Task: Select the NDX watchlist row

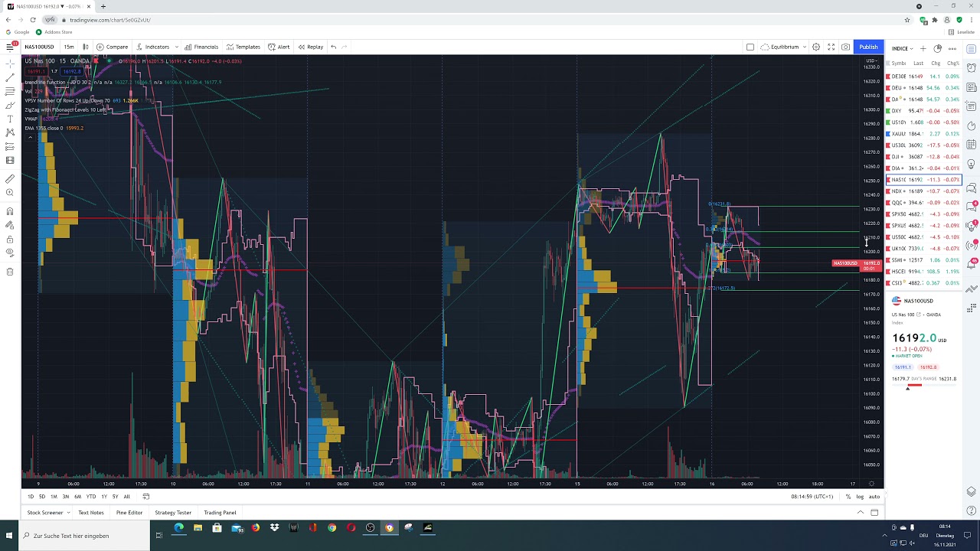Action: [923, 191]
